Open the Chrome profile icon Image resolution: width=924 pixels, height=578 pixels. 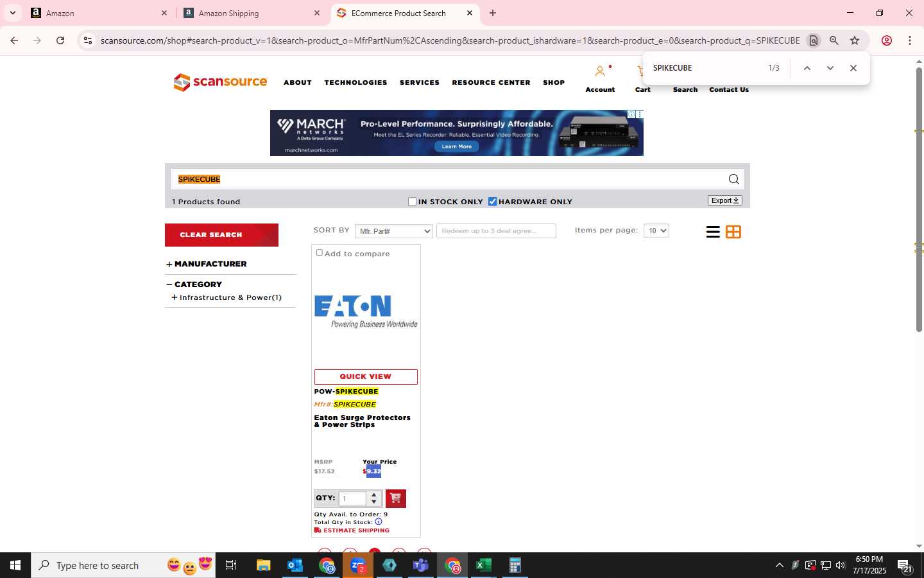click(x=886, y=40)
